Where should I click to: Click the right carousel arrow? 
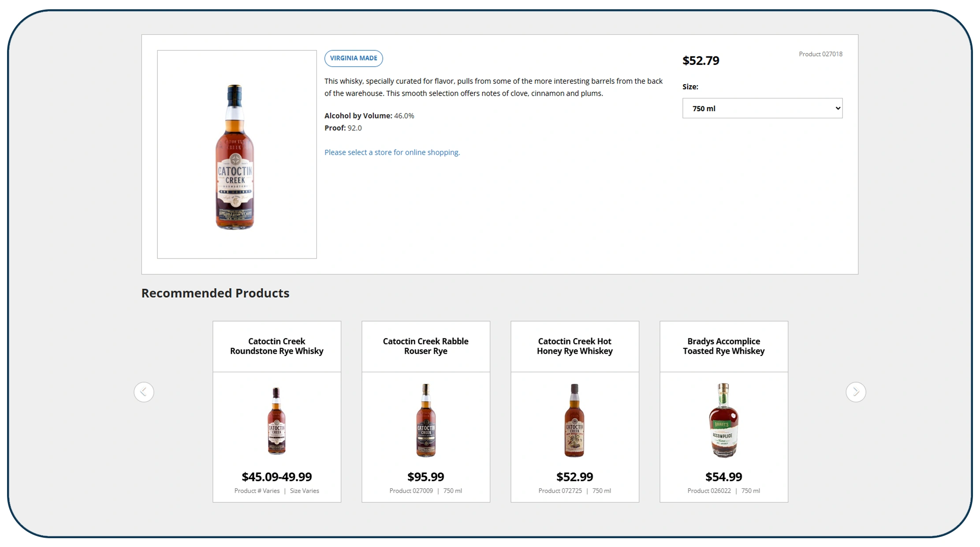coord(856,392)
